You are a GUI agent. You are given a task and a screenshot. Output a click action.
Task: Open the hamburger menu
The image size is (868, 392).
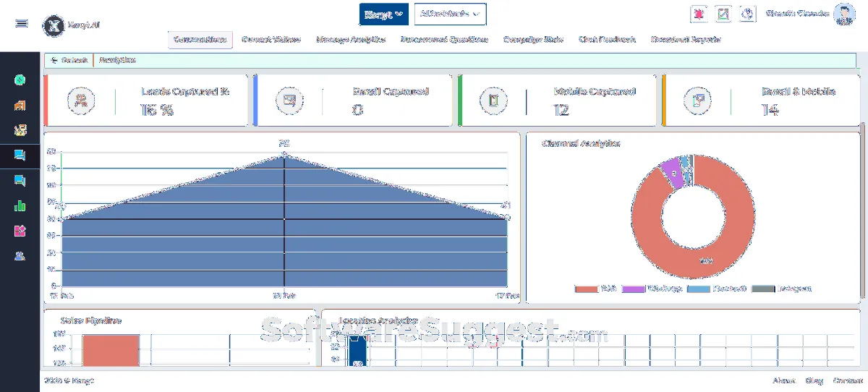click(x=22, y=23)
